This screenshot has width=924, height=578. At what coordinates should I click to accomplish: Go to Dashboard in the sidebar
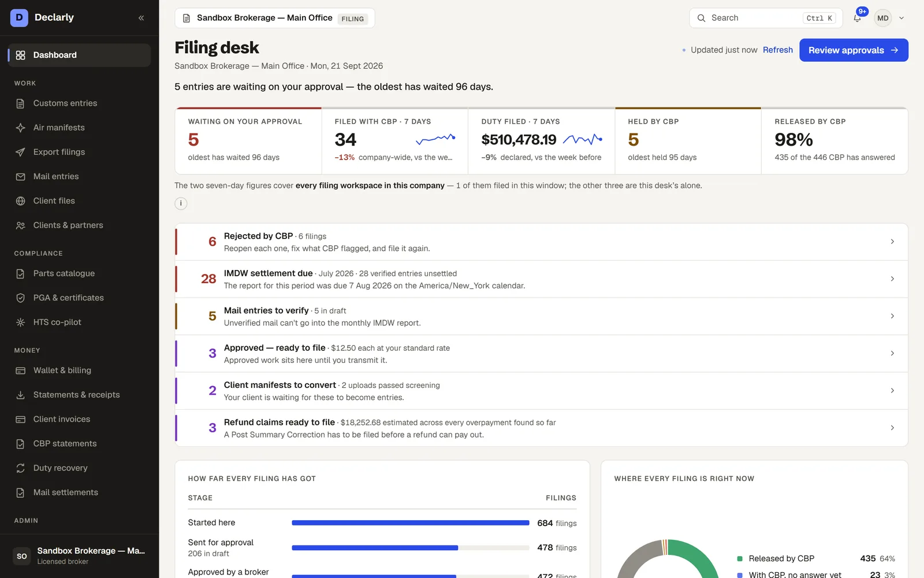click(79, 55)
